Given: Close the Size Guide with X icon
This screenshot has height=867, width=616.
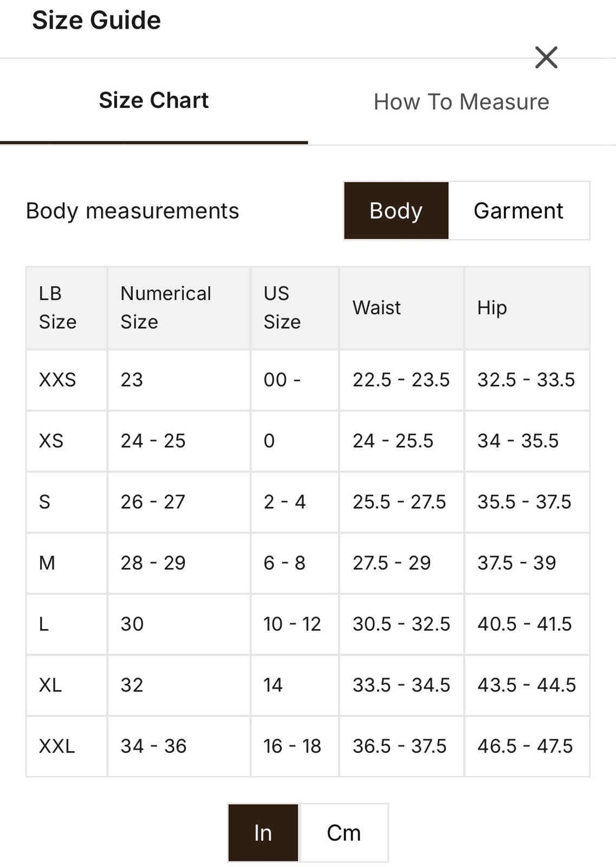Looking at the screenshot, I should [546, 57].
